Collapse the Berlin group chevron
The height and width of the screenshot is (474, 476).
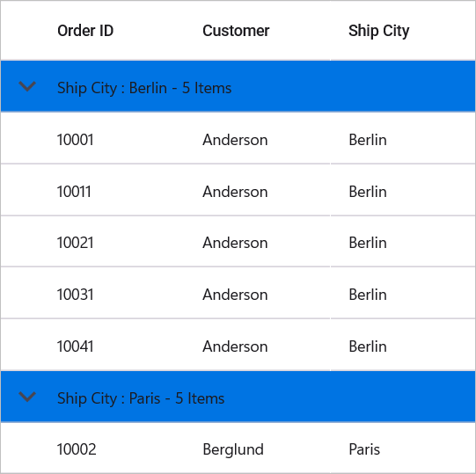27,86
